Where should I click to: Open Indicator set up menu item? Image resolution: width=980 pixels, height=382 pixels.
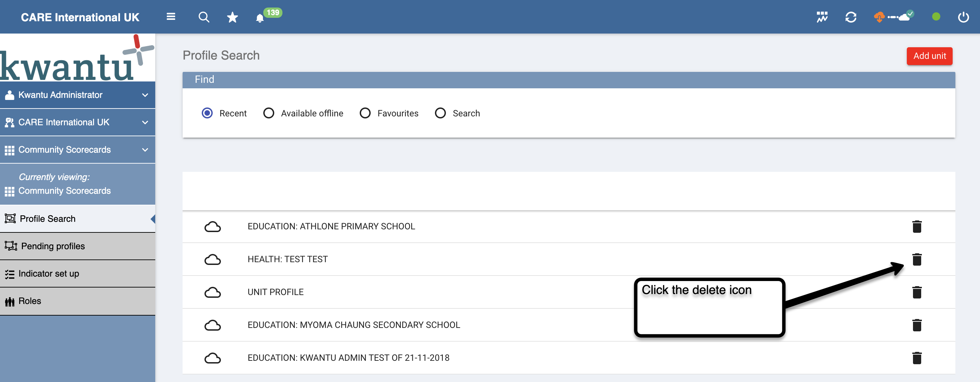[49, 273]
